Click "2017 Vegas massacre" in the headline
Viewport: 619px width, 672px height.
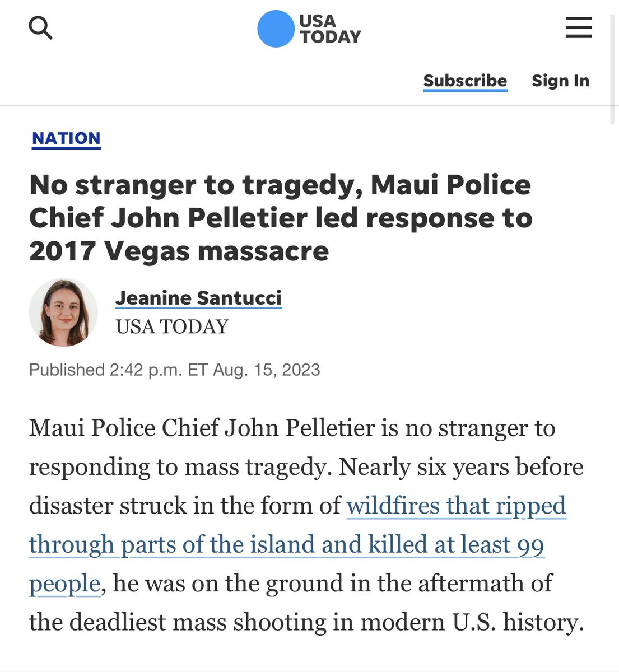(x=179, y=251)
